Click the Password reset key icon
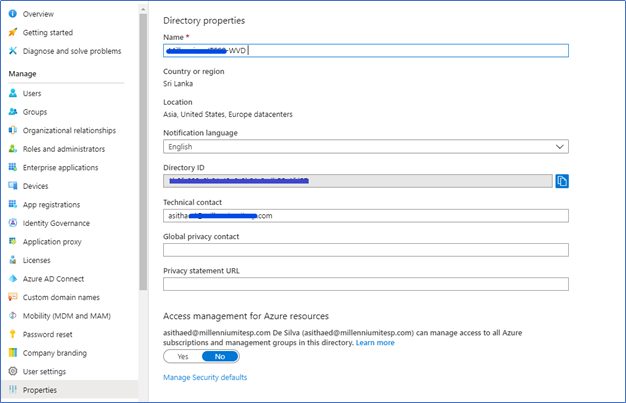Screen dimensions: 626x403 13,334
